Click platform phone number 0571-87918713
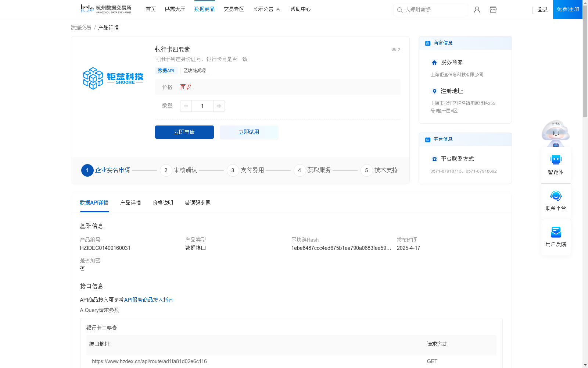 (447, 171)
